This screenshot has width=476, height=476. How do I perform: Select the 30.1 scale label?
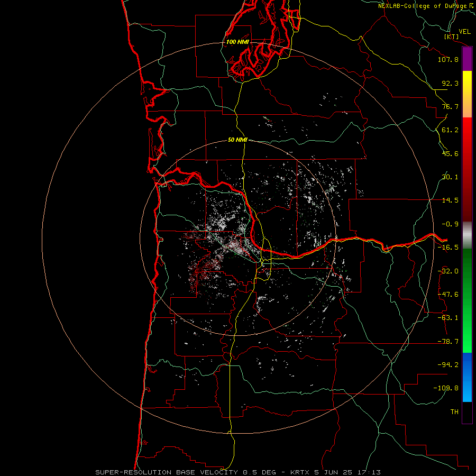[x=450, y=177]
